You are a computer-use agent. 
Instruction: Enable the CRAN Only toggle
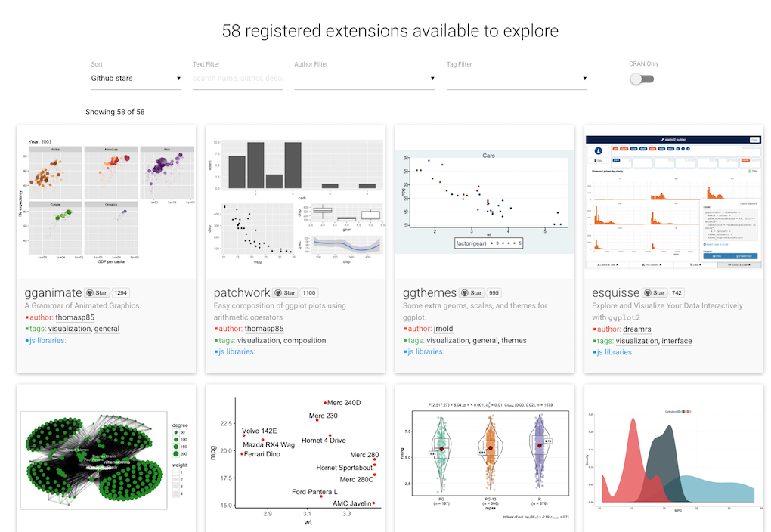[x=642, y=79]
